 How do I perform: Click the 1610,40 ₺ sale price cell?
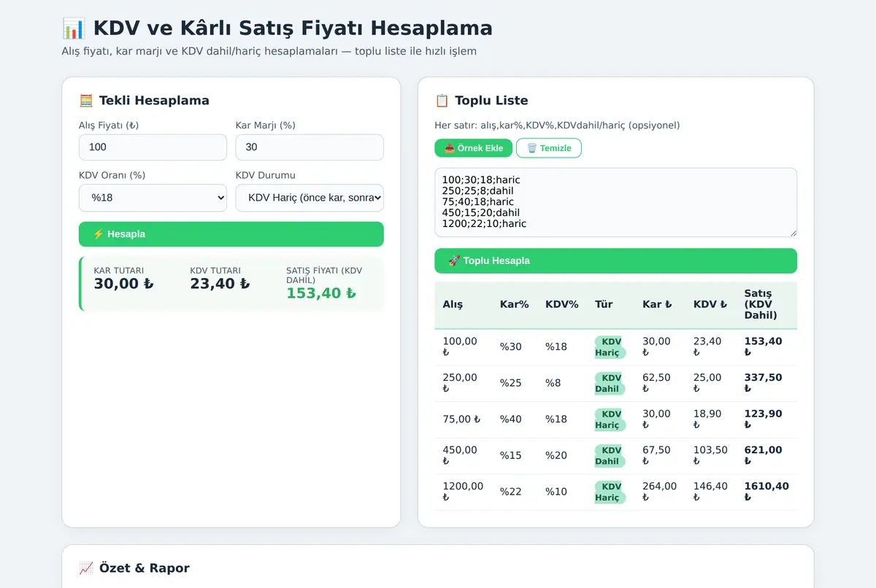pos(766,492)
